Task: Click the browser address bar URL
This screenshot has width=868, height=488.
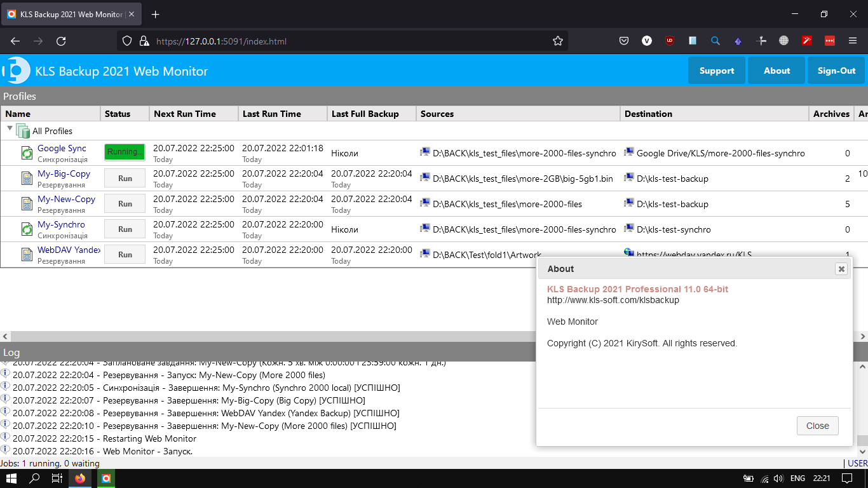Action: (x=221, y=41)
